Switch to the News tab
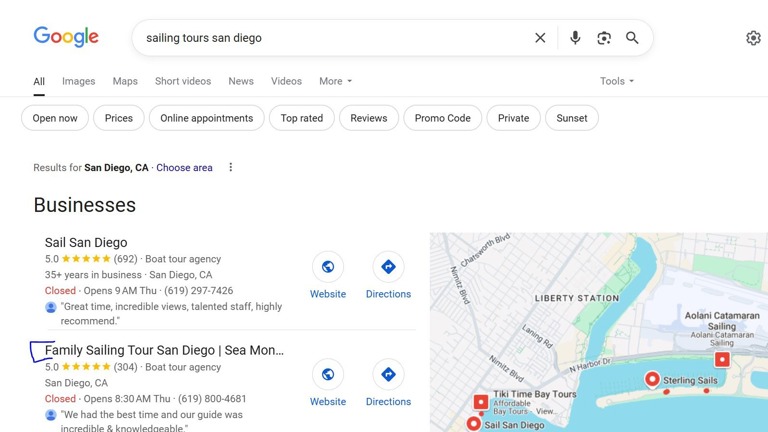The width and height of the screenshot is (768, 432). pos(241,81)
